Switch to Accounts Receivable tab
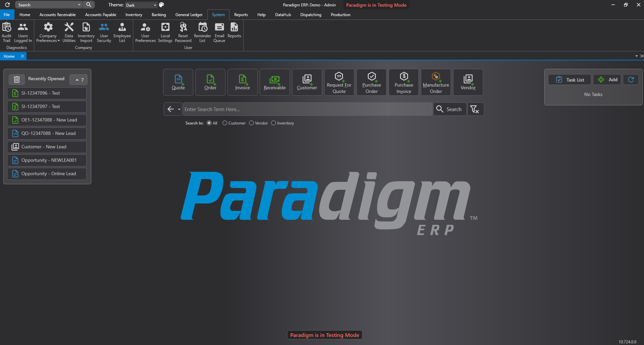This screenshot has width=644, height=345. point(58,15)
